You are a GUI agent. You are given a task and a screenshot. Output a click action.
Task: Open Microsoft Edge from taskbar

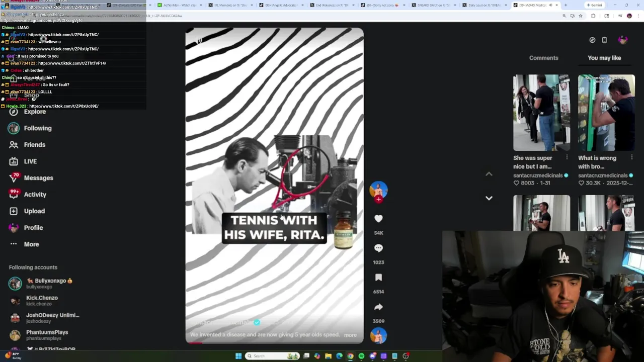pos(339,356)
